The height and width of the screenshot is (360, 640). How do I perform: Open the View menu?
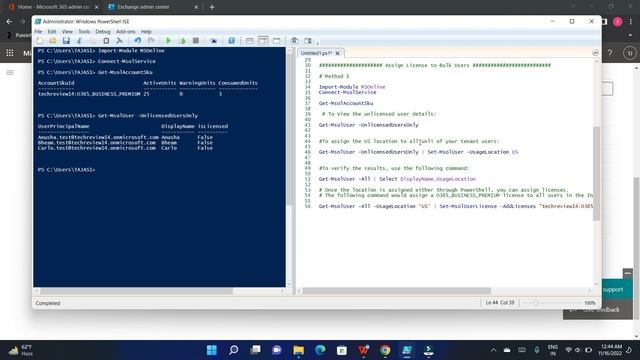[67, 31]
